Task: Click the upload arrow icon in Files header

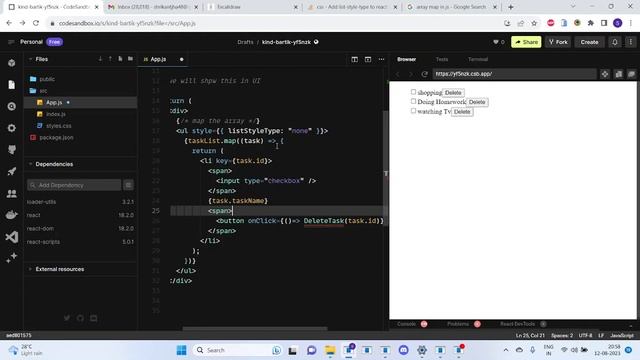Action: click(x=110, y=59)
